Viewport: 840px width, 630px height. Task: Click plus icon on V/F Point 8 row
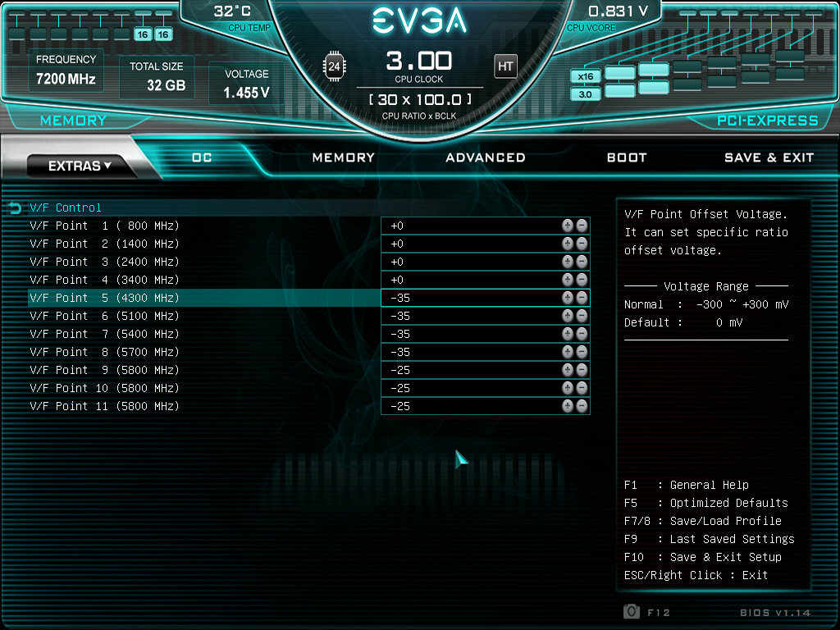click(x=568, y=352)
